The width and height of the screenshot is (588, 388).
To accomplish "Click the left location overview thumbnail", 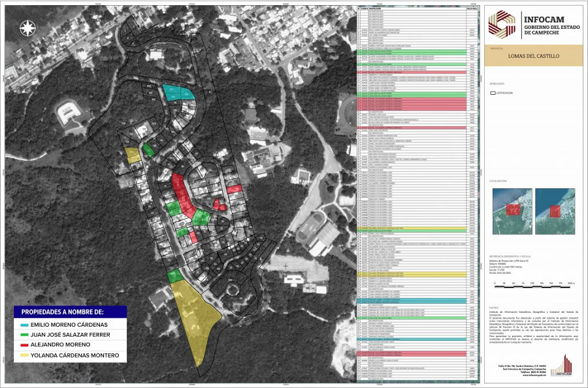I will pyautogui.click(x=512, y=210).
